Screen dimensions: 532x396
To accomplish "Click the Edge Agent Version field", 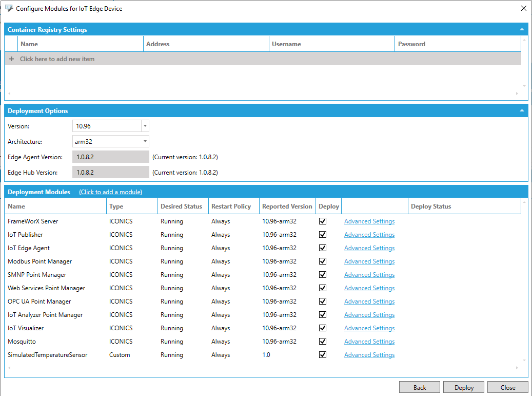I will point(111,157).
